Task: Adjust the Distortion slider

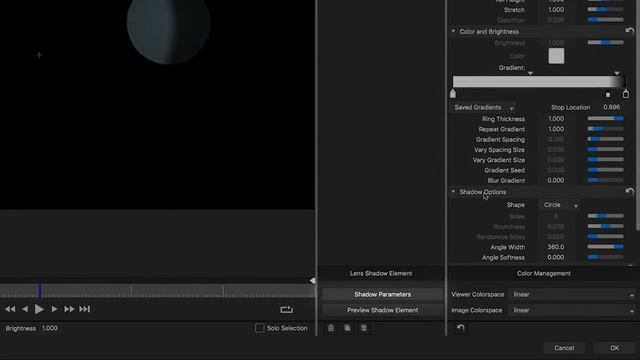Action: click(x=605, y=20)
